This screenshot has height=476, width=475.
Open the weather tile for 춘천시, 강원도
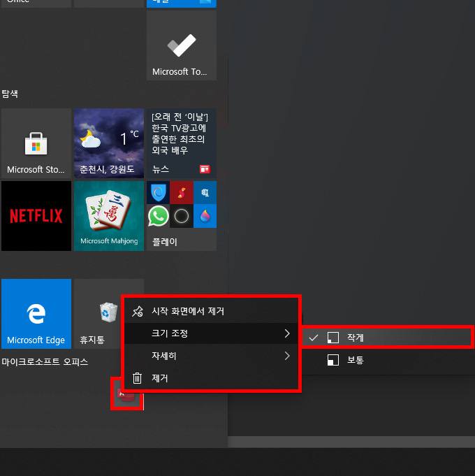[x=109, y=143]
